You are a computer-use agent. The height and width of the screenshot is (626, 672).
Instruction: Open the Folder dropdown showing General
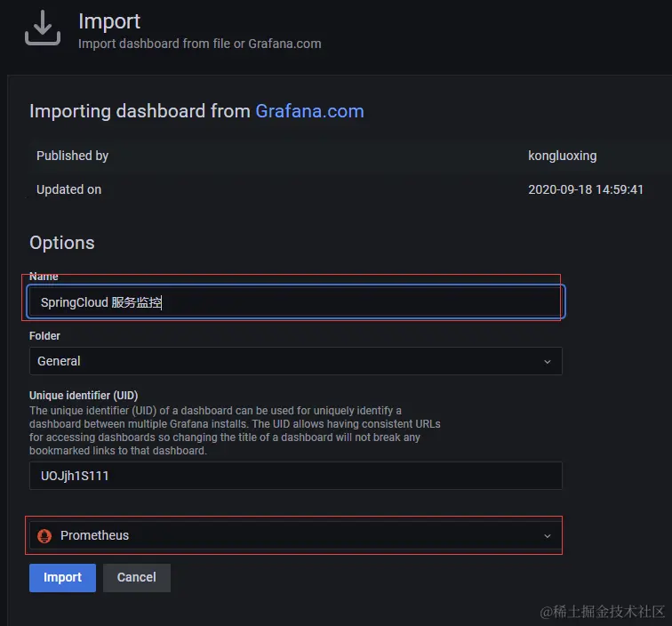[x=296, y=361]
